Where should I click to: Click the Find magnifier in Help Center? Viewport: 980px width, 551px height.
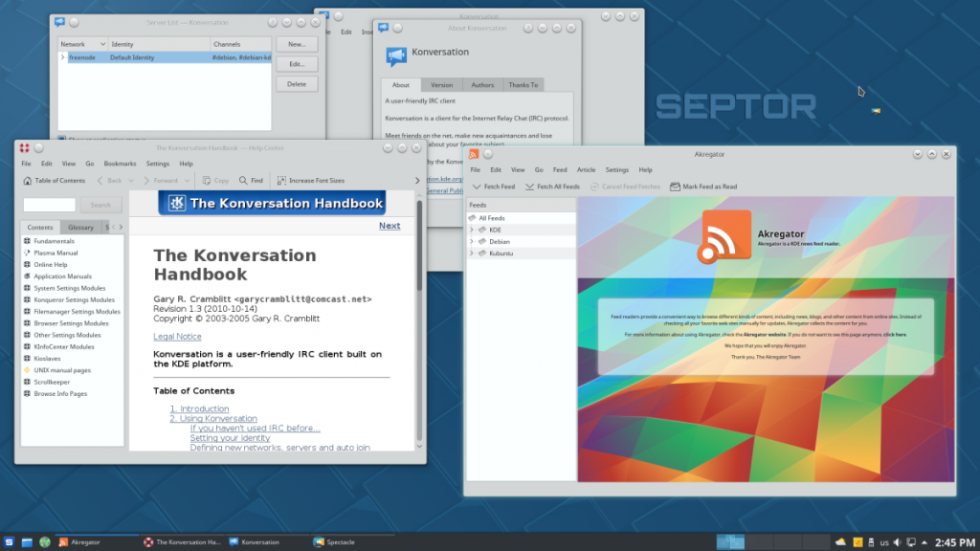pos(244,180)
